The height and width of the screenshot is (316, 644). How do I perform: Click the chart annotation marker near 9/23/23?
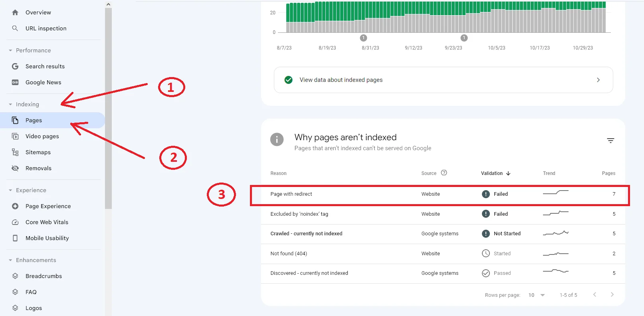(464, 38)
